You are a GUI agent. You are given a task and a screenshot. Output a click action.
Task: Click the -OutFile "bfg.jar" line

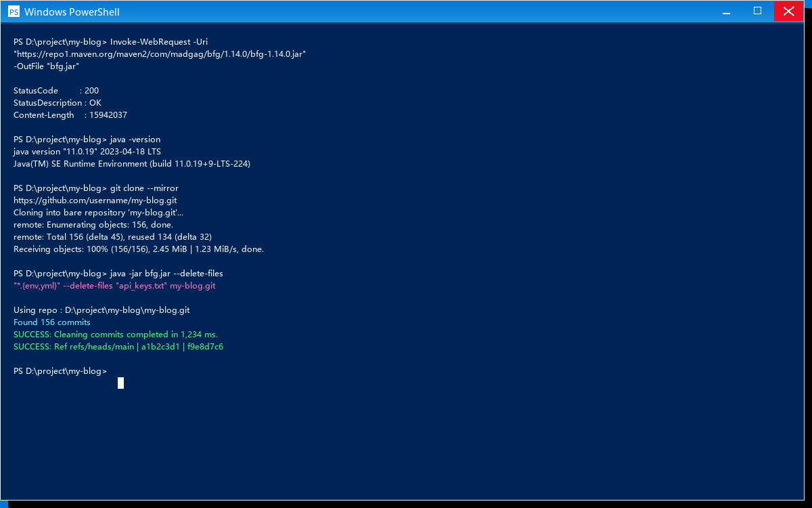coord(47,66)
